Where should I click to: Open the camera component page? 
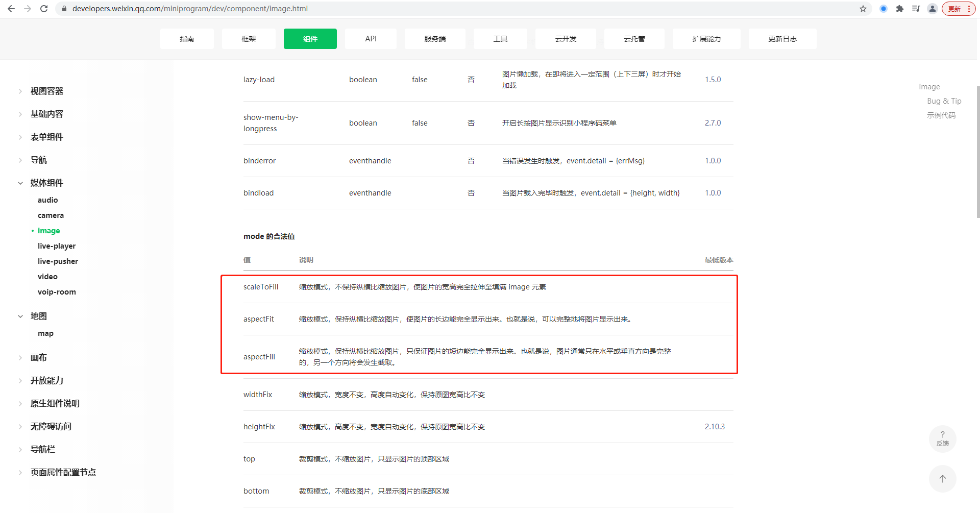[x=51, y=215]
